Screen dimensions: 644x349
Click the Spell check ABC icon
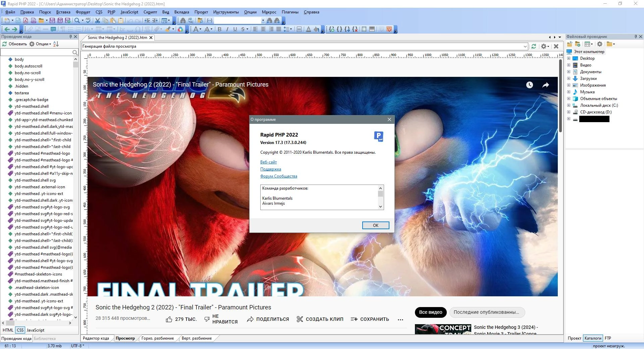point(88,20)
